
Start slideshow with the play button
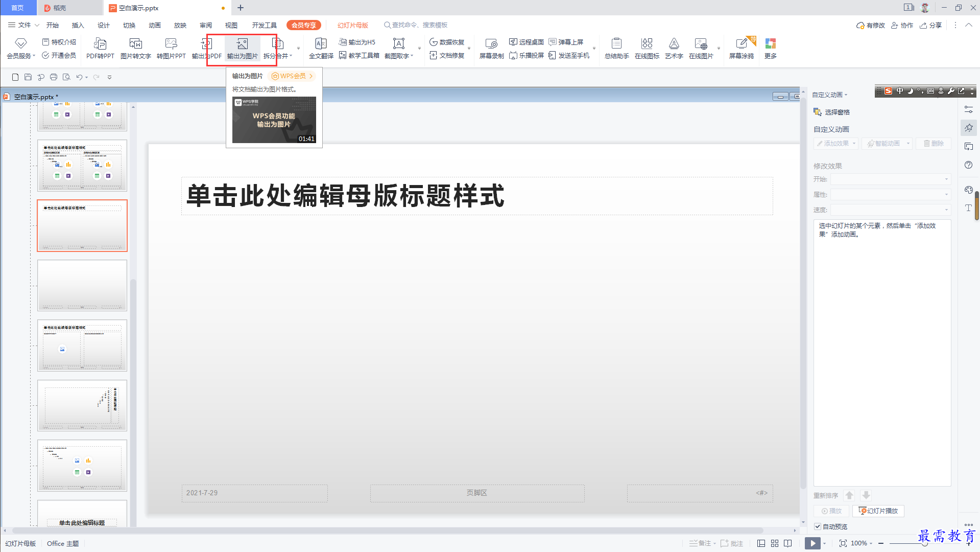coord(812,543)
